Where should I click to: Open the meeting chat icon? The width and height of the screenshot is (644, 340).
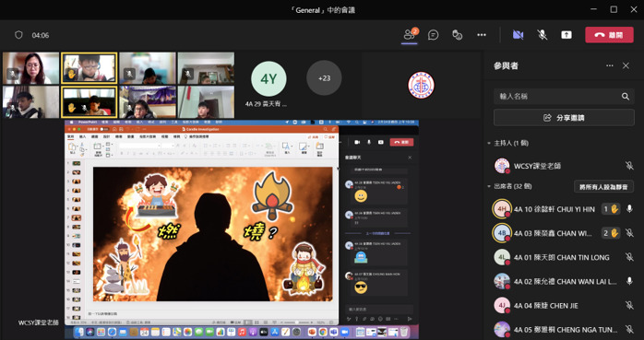(433, 35)
